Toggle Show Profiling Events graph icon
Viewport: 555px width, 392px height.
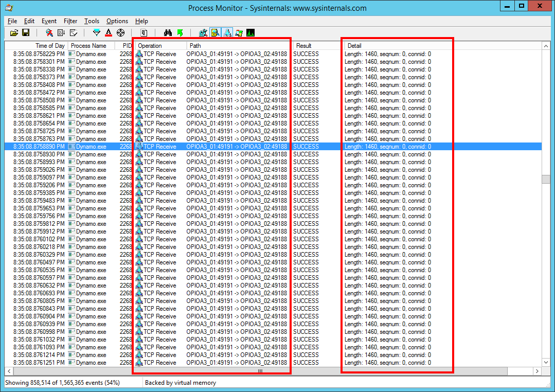pos(250,33)
